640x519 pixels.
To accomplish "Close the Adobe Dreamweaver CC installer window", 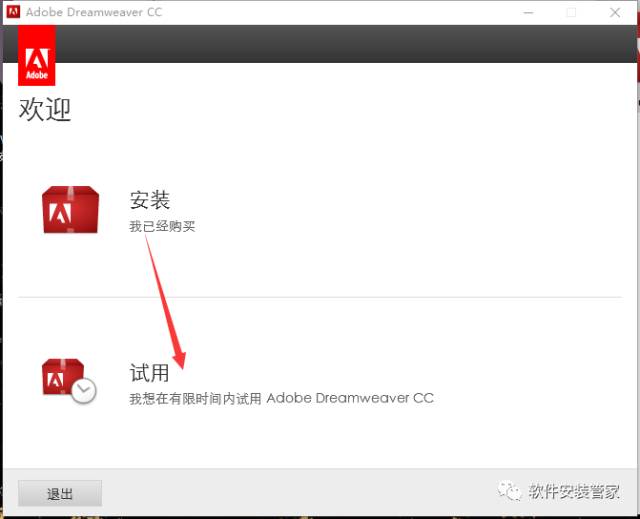I will point(617,12).
